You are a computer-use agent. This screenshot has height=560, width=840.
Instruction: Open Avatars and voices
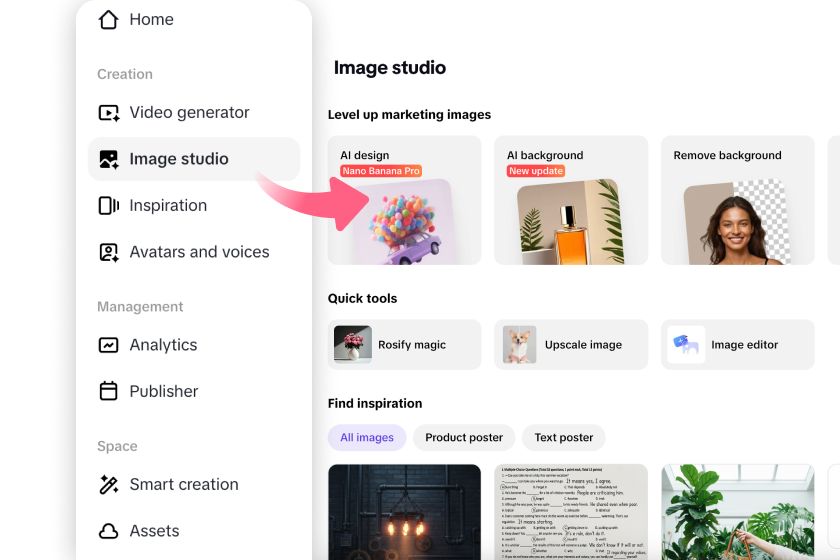click(x=199, y=252)
